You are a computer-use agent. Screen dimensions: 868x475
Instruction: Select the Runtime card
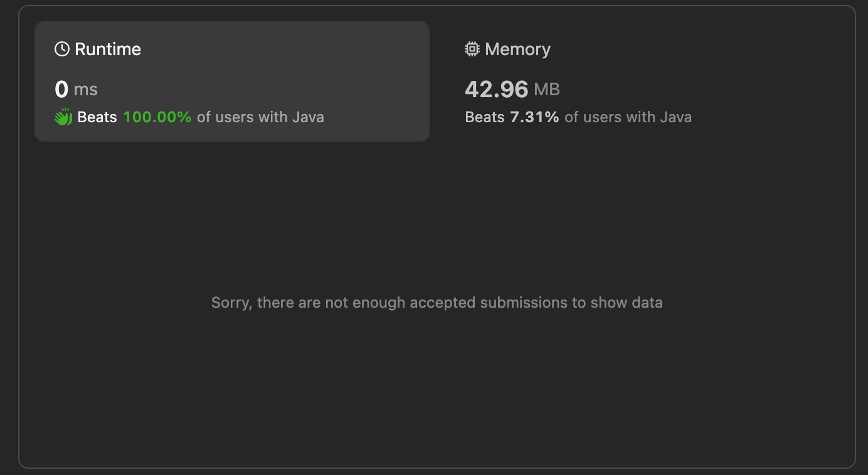click(232, 81)
